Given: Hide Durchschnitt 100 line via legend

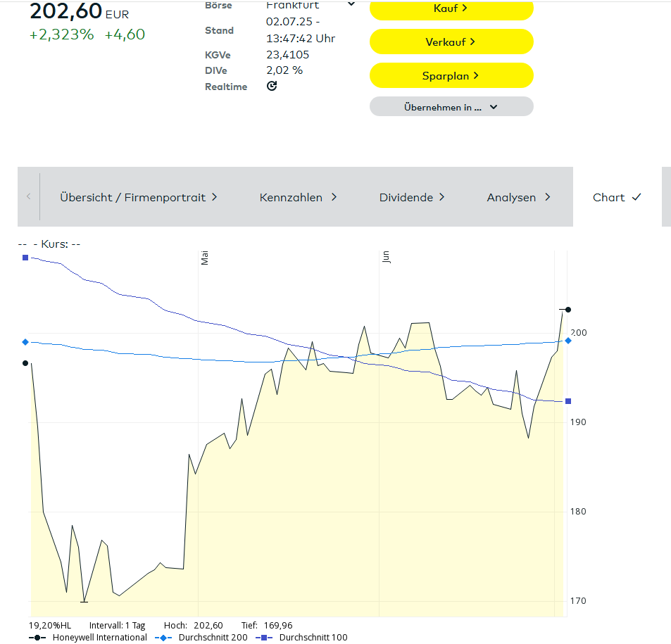Looking at the screenshot, I should (302, 638).
